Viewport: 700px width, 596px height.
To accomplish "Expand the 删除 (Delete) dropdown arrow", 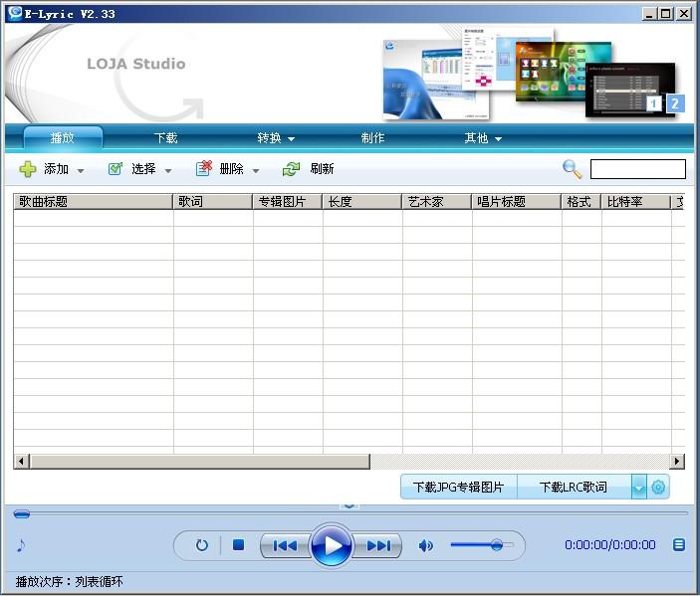I will [256, 170].
